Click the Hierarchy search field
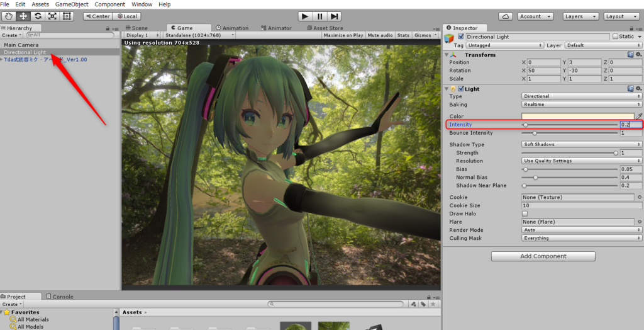 (70, 35)
